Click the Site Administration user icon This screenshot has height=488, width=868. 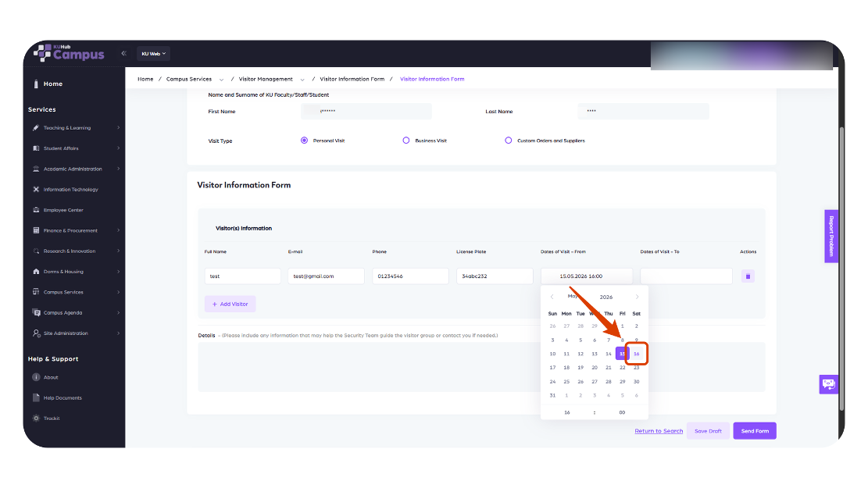click(36, 333)
